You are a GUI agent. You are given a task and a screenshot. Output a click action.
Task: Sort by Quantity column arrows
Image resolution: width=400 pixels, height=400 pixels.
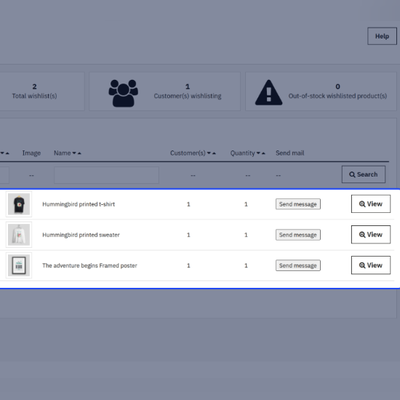point(261,153)
